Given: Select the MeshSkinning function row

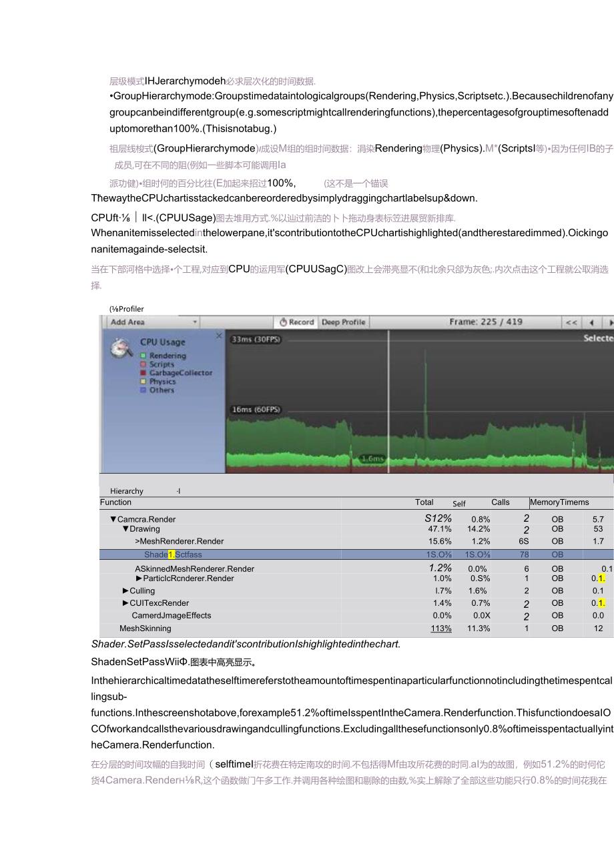Looking at the screenshot, I should point(145,628).
